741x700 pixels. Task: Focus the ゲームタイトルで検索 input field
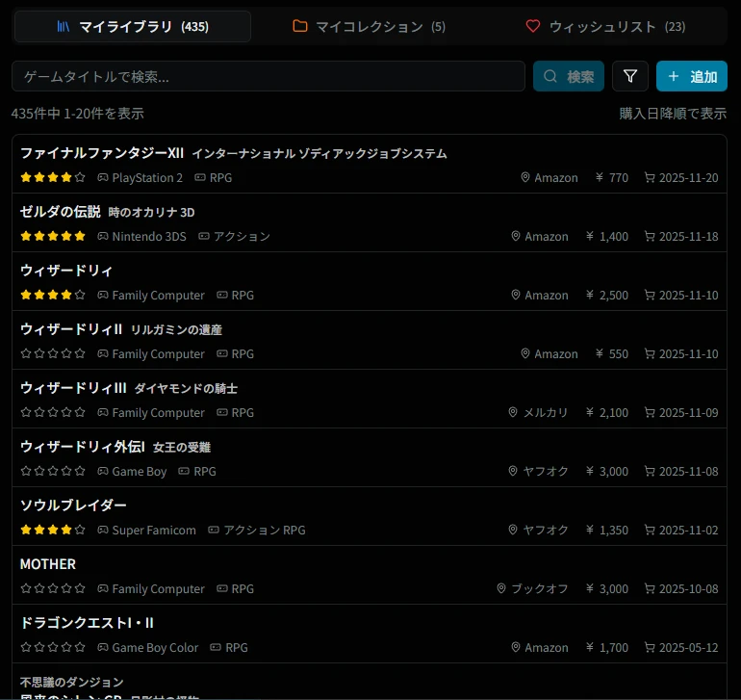tap(268, 76)
